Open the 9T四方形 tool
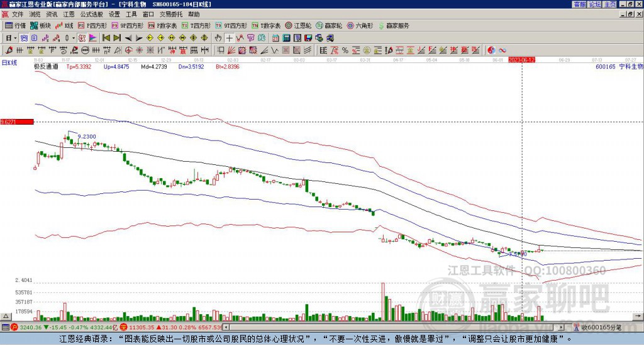 coord(231,25)
